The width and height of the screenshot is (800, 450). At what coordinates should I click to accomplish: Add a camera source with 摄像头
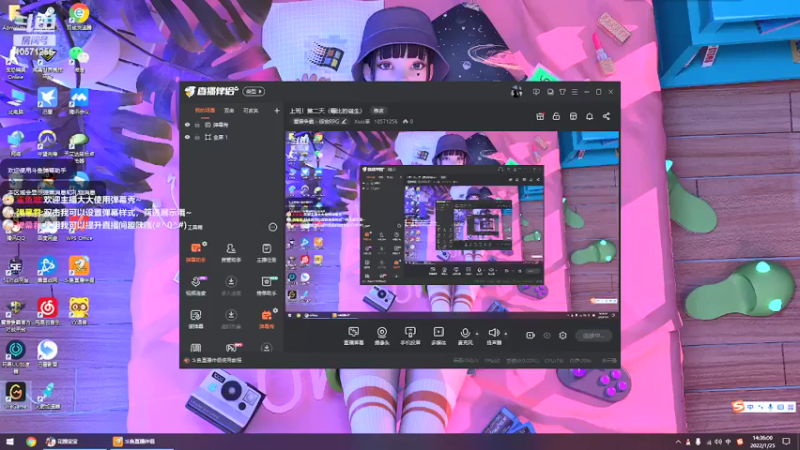point(382,336)
